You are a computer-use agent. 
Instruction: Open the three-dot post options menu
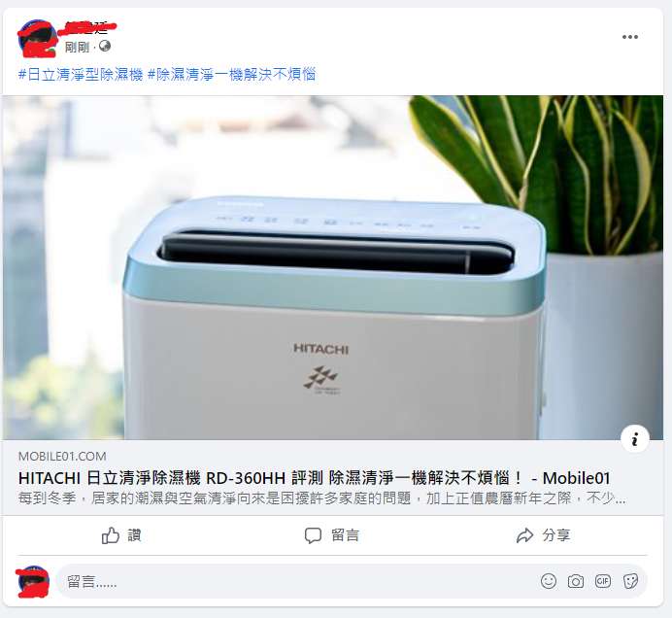click(x=630, y=37)
